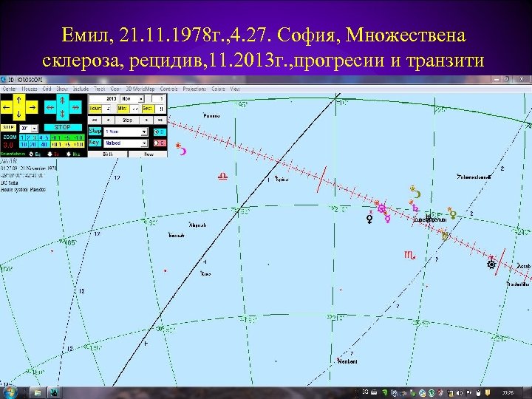Image resolution: width=532 pixels, height=399 pixels.
Task: Select the Hrz orientation radio button
Action: tap(69, 154)
